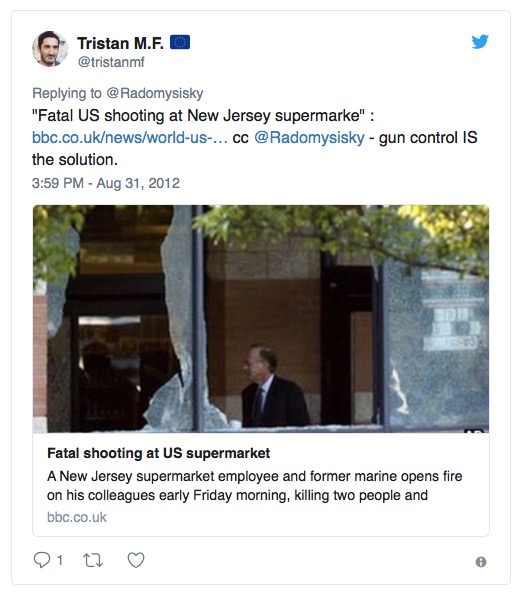Open the @Radomysisky replying-to mention

(155, 93)
